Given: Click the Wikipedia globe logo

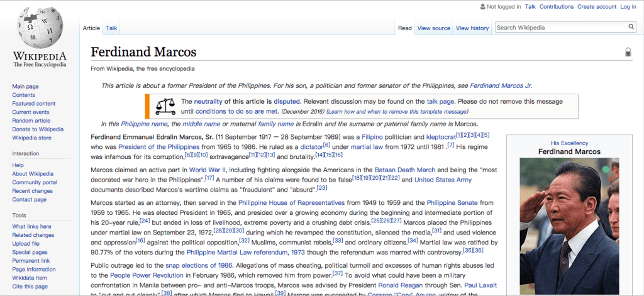Looking at the screenshot, I should 40,26.
